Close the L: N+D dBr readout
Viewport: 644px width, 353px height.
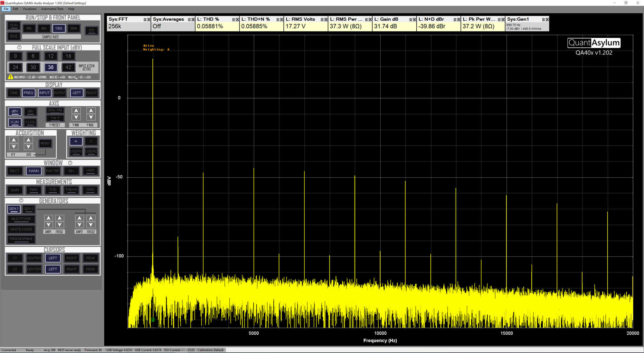tap(459, 20)
